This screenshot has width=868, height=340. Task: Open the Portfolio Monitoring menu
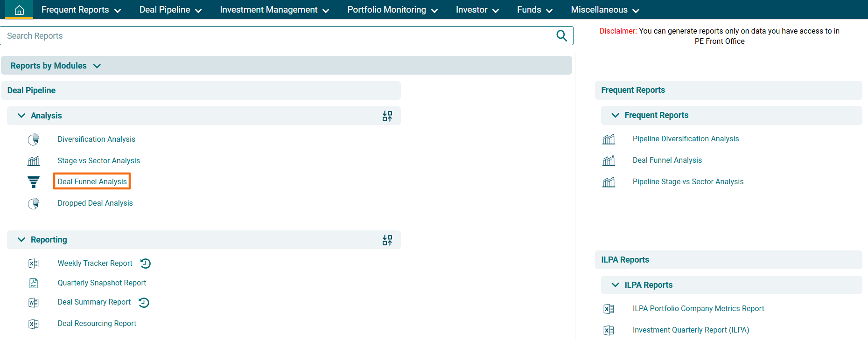click(392, 10)
